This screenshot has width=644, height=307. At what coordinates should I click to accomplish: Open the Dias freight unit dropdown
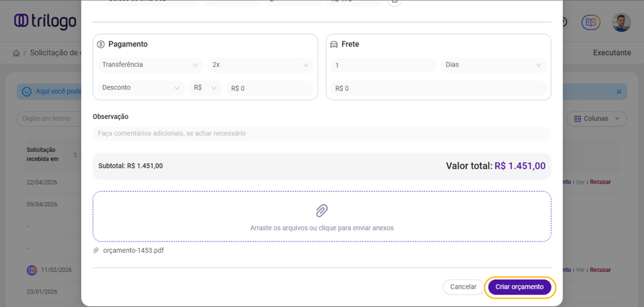493,65
